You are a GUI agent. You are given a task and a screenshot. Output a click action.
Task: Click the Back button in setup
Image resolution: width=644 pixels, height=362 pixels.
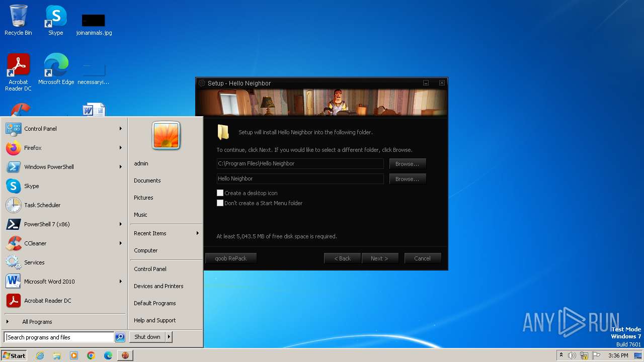tap(343, 258)
